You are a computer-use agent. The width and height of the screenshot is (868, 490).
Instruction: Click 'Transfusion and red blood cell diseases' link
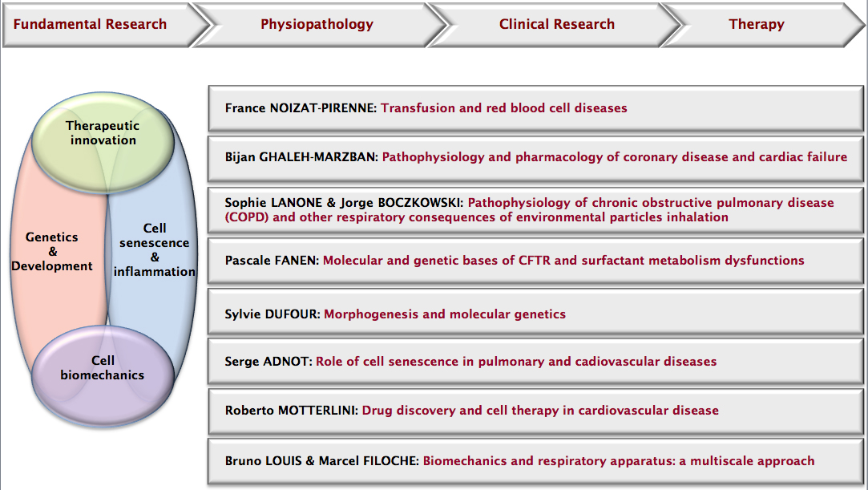[504, 108]
